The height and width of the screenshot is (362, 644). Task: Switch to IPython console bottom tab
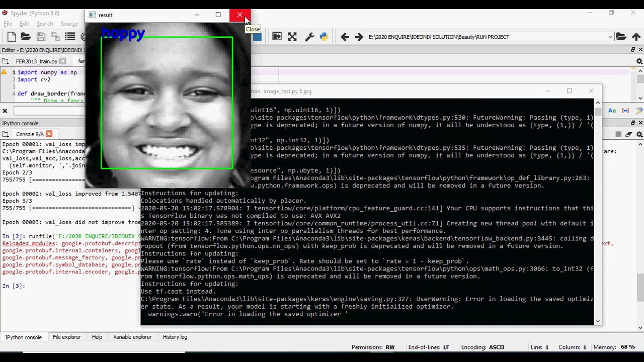[24, 337]
